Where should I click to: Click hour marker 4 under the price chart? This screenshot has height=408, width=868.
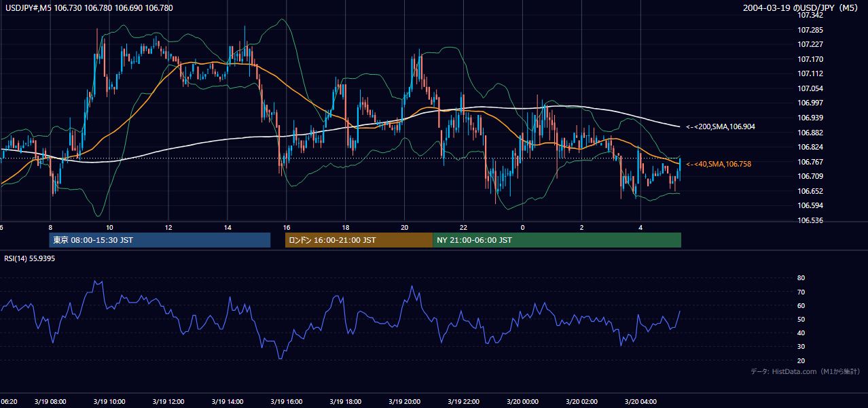click(641, 227)
